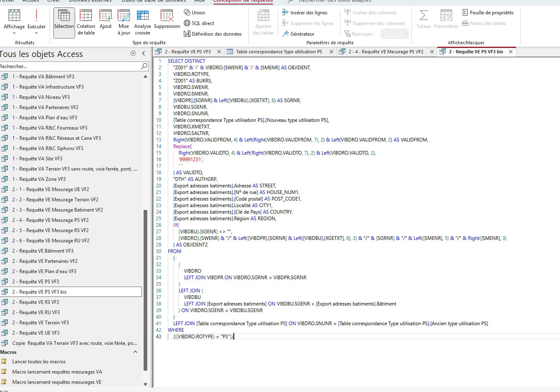The height and width of the screenshot is (392, 560).
Task: Switch to Table correspondance Type utilisation PS tab
Action: pyautogui.click(x=279, y=52)
